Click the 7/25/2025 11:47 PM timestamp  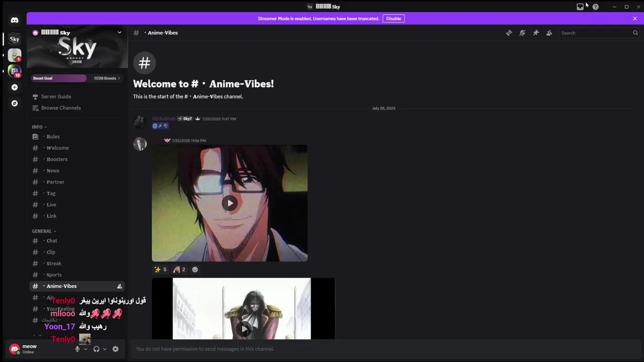[219, 119]
